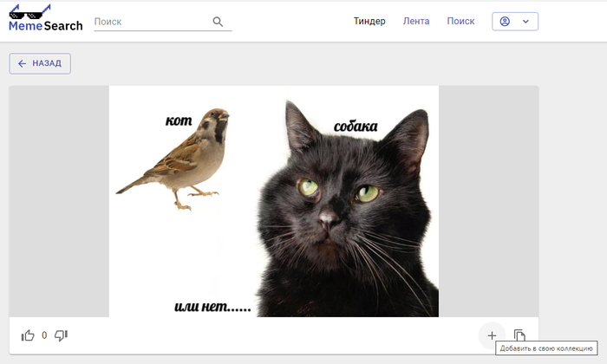Click the или нет caption text
The image size is (607, 364).
coord(212,306)
